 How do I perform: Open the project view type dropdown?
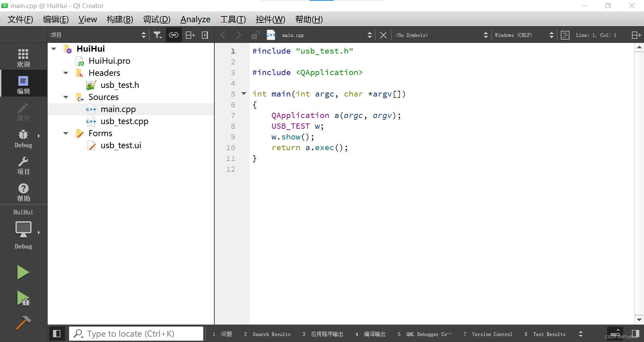click(99, 35)
